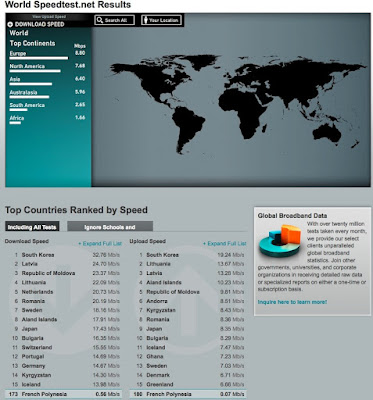373x400 pixels.
Task: Select Lithuania in Upload Speed list
Action: click(x=158, y=264)
